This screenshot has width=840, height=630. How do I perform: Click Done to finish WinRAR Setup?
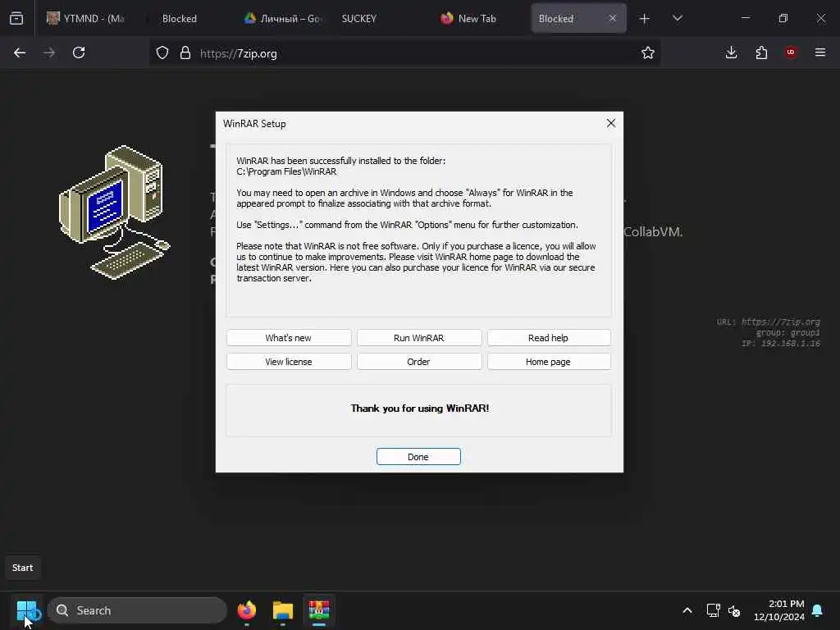418,457
